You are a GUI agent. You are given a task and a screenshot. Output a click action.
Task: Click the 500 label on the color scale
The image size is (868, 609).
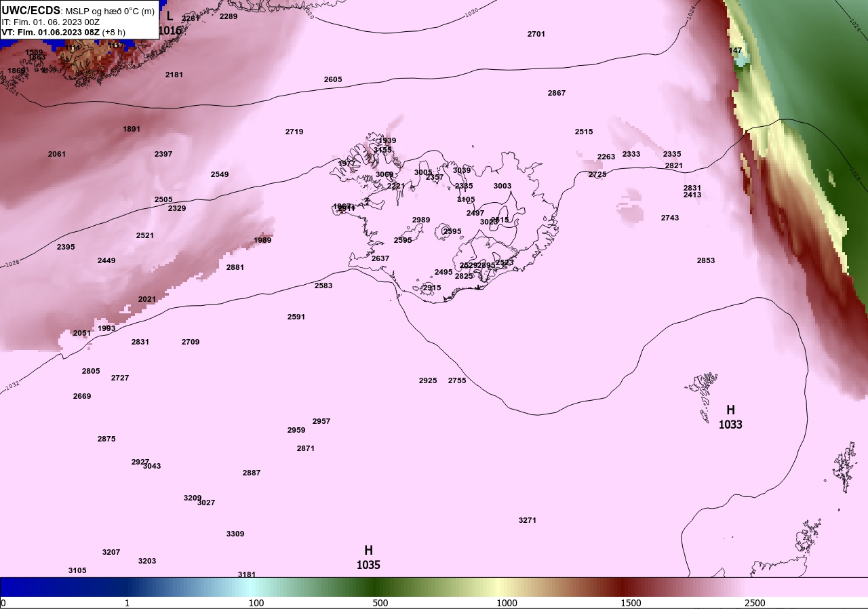tap(380, 603)
